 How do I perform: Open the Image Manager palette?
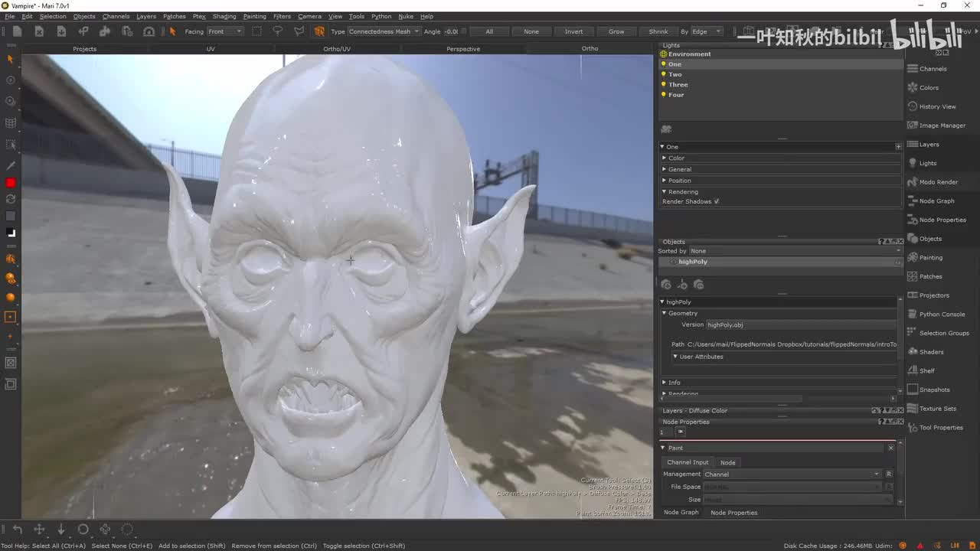click(x=942, y=126)
